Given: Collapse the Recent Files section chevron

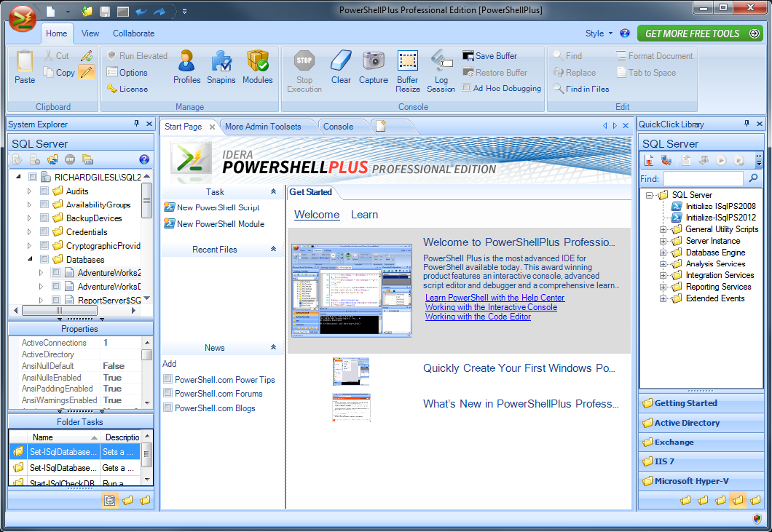Looking at the screenshot, I should point(273,249).
